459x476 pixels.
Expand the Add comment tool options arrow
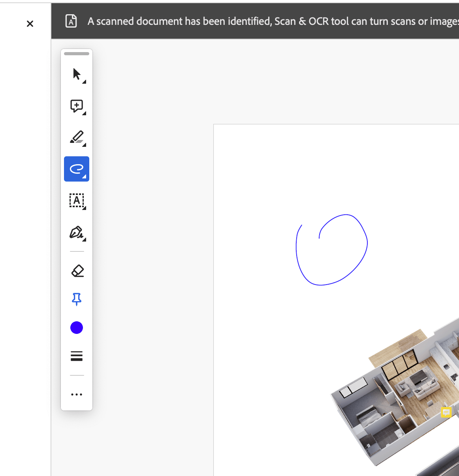click(x=83, y=113)
